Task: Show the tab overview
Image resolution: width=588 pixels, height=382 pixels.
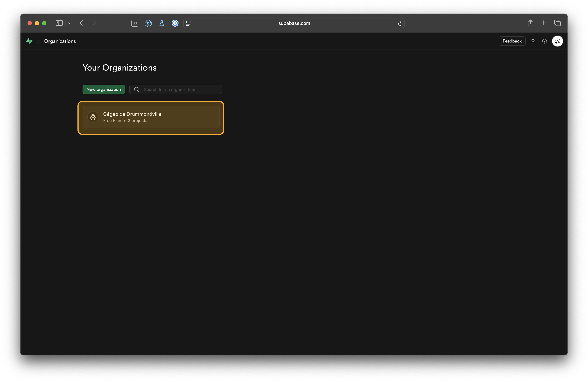Action: [557, 23]
